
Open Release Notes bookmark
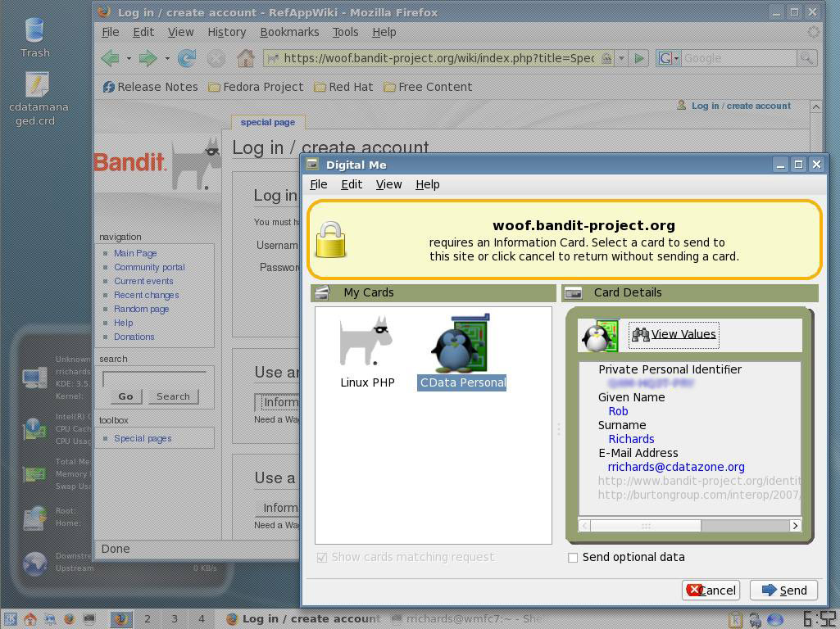point(151,87)
